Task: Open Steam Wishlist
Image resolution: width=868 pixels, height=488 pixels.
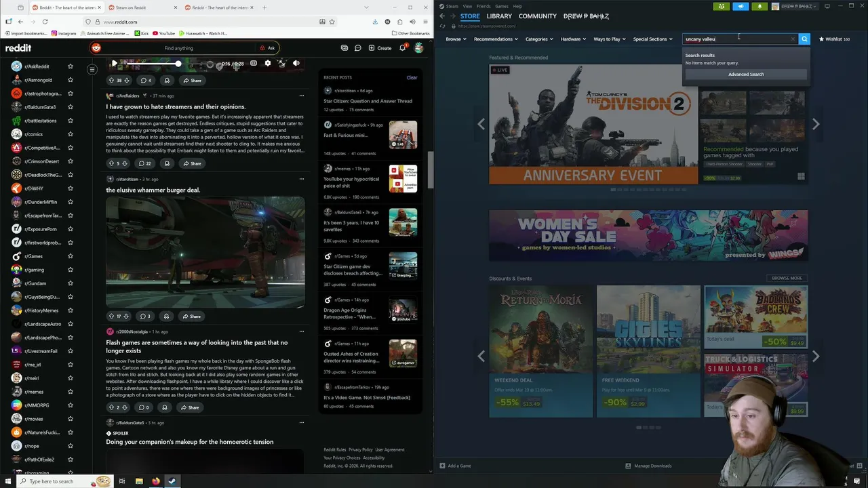Action: point(834,39)
